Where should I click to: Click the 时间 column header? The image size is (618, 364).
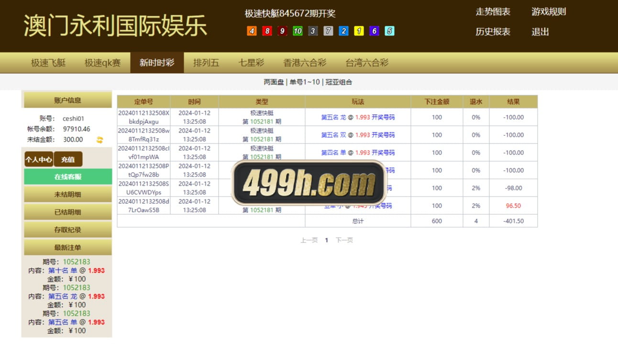[194, 102]
